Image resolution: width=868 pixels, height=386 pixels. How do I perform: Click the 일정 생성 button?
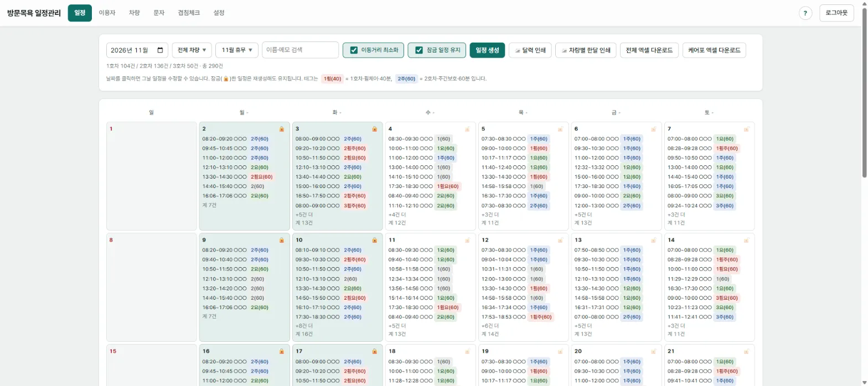[487, 50]
